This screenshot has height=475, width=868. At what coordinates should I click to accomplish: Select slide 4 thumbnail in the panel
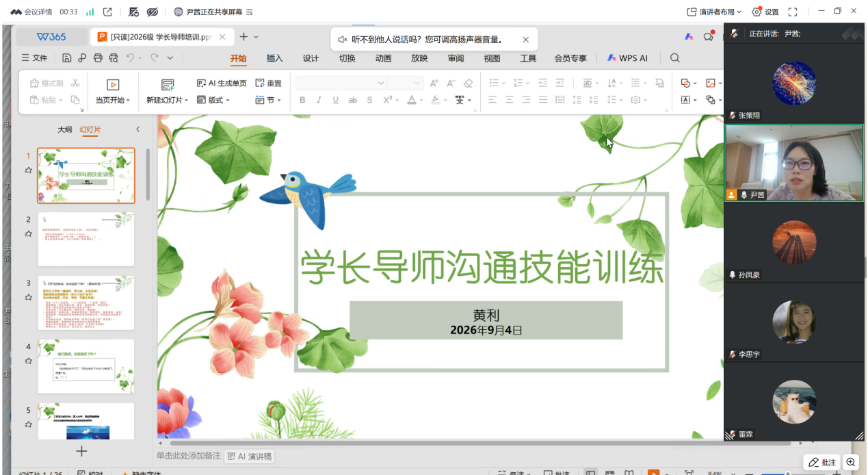click(x=86, y=366)
